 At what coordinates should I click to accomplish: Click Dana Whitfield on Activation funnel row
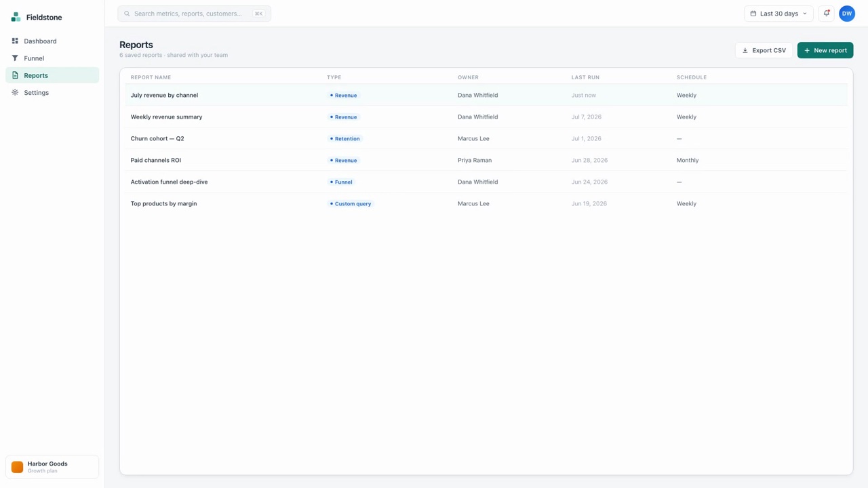(x=477, y=182)
